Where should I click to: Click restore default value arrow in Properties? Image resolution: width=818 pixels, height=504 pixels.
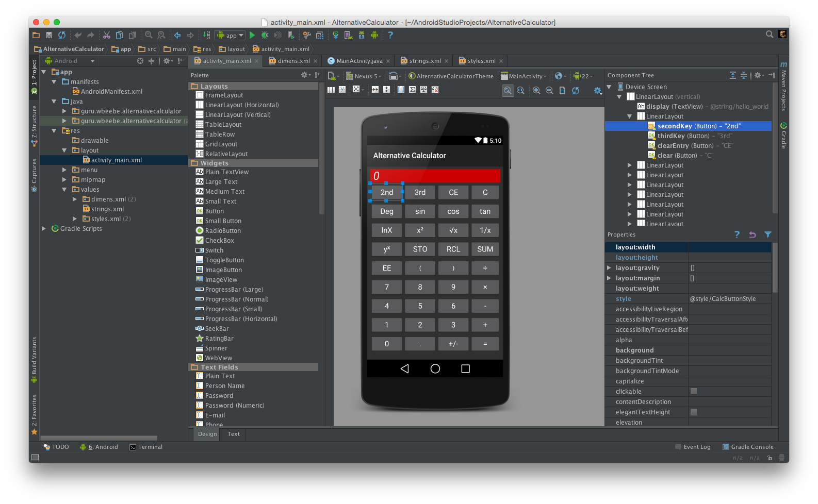pyautogui.click(x=752, y=234)
